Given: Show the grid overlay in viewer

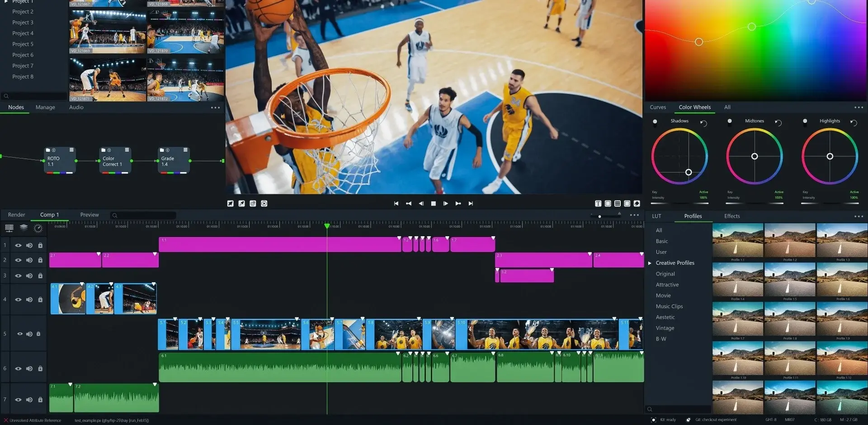Looking at the screenshot, I should [x=618, y=204].
